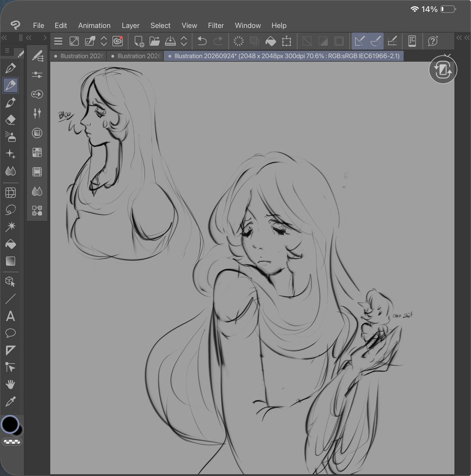This screenshot has height=476, width=471.
Task: Click the Redo arrow
Action: click(x=218, y=41)
